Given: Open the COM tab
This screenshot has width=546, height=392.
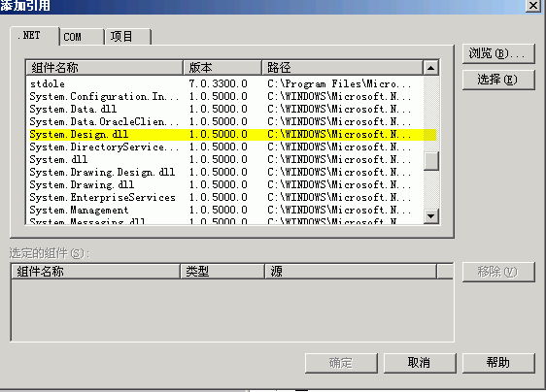Looking at the screenshot, I should [83, 37].
